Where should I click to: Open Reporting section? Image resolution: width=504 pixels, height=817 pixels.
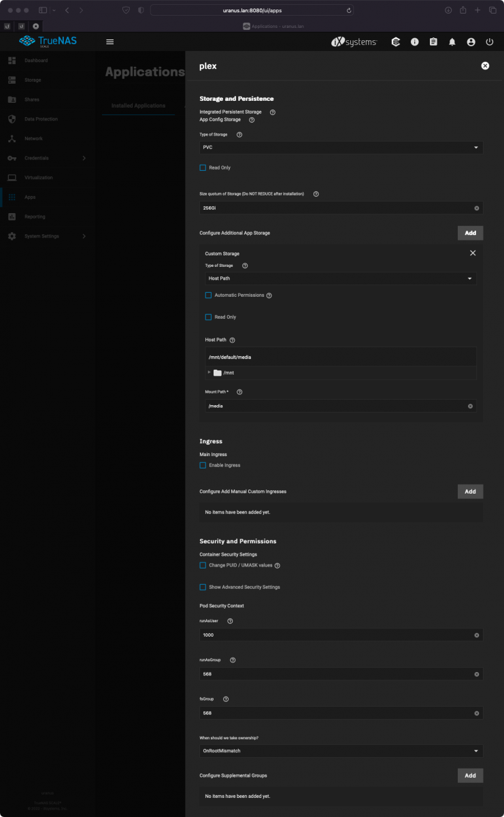pyautogui.click(x=35, y=217)
